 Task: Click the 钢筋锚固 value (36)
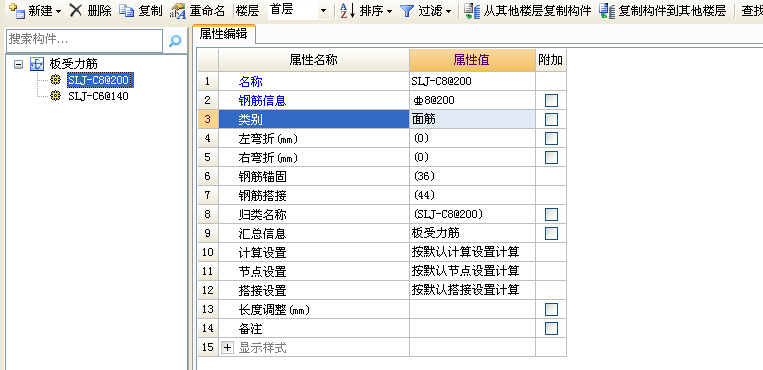click(x=472, y=177)
